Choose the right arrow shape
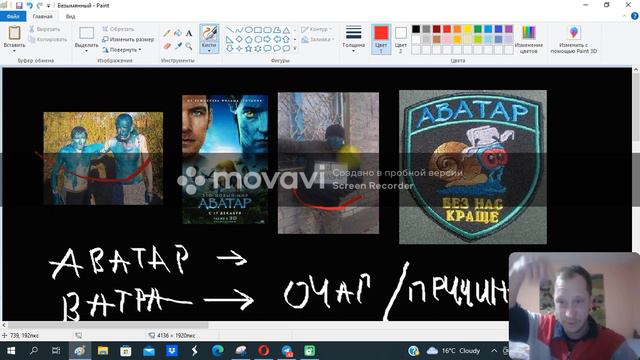 (x=267, y=39)
